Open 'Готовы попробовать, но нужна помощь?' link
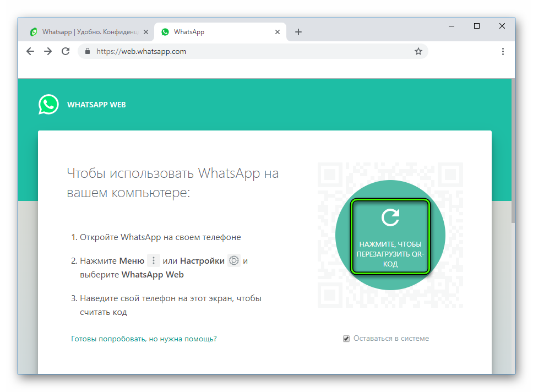Screen dimensions: 533x392 [144, 339]
